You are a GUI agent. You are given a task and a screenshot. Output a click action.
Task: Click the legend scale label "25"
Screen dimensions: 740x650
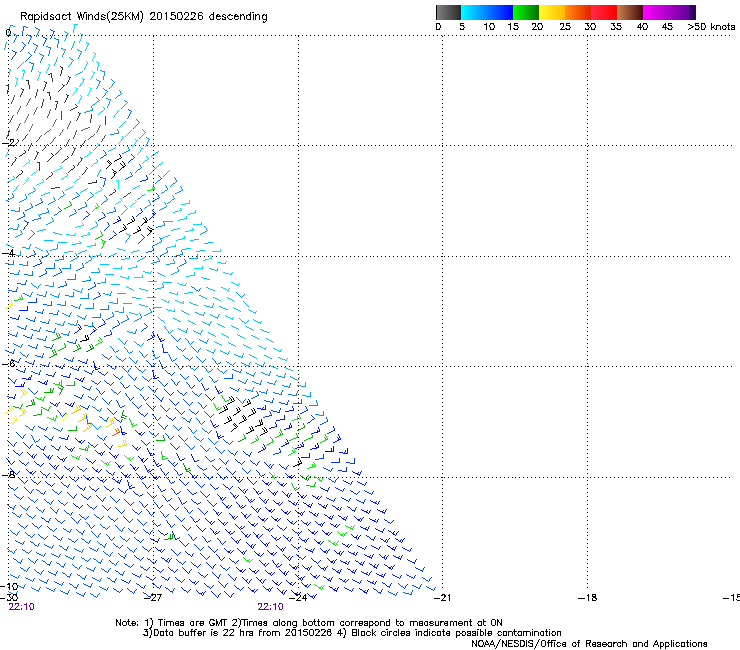click(x=565, y=27)
